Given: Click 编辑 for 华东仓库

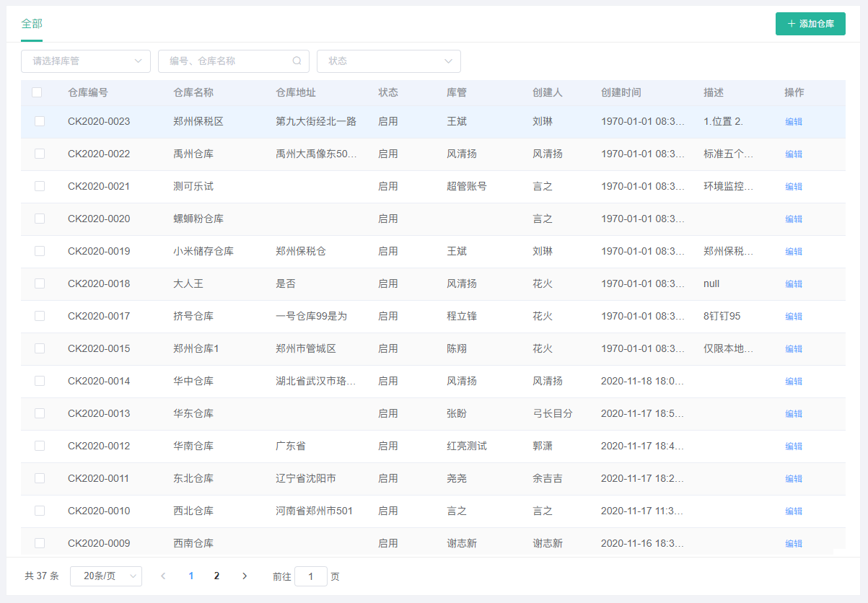Looking at the screenshot, I should click(x=794, y=414).
